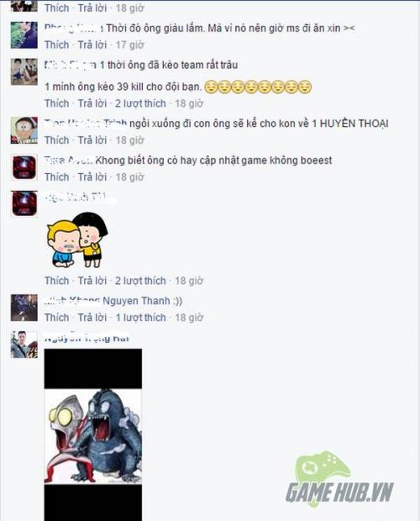
Task: View 1 lượt thích on Nguyen Thanh comment
Action: (x=140, y=318)
